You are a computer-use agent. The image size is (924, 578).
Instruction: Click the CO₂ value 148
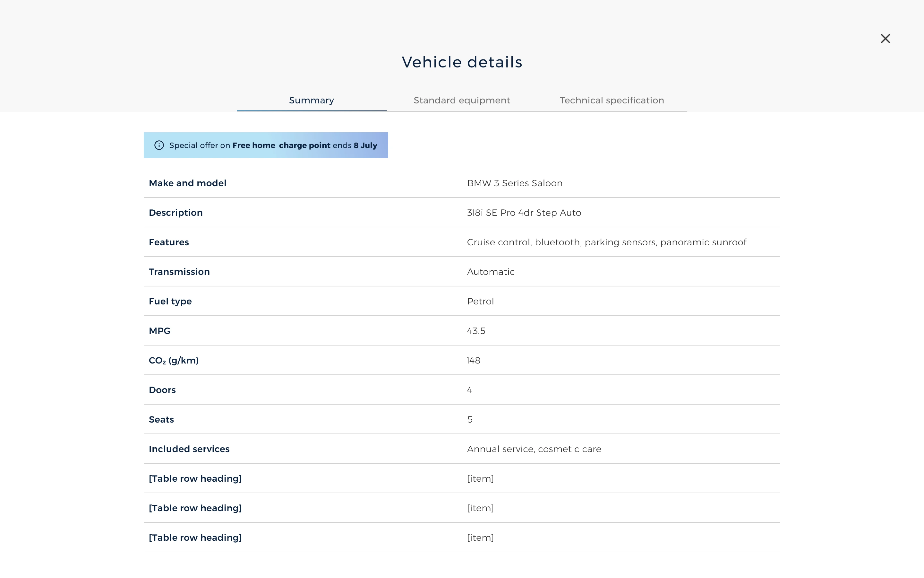click(474, 361)
